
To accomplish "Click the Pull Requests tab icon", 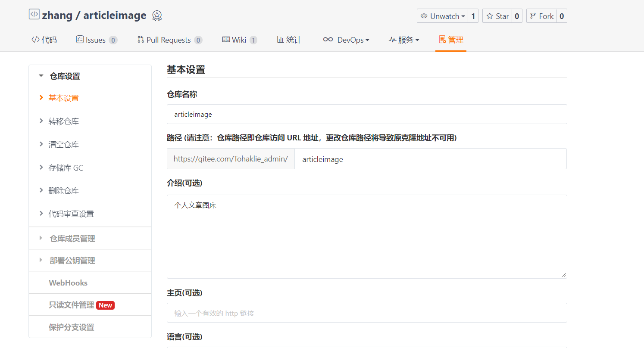I will tap(141, 39).
